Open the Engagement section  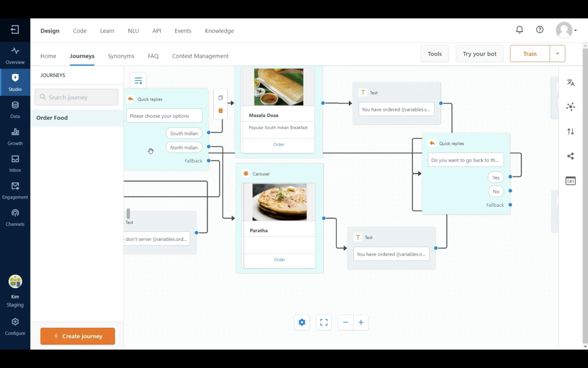click(15, 191)
